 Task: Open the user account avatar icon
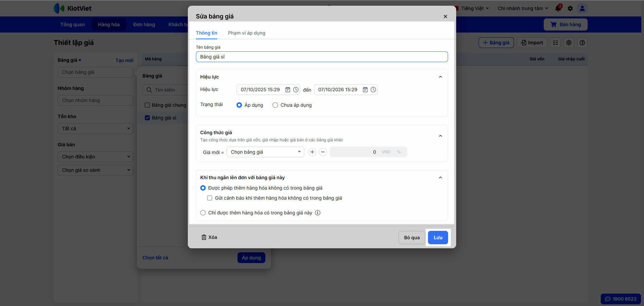[x=582, y=8]
